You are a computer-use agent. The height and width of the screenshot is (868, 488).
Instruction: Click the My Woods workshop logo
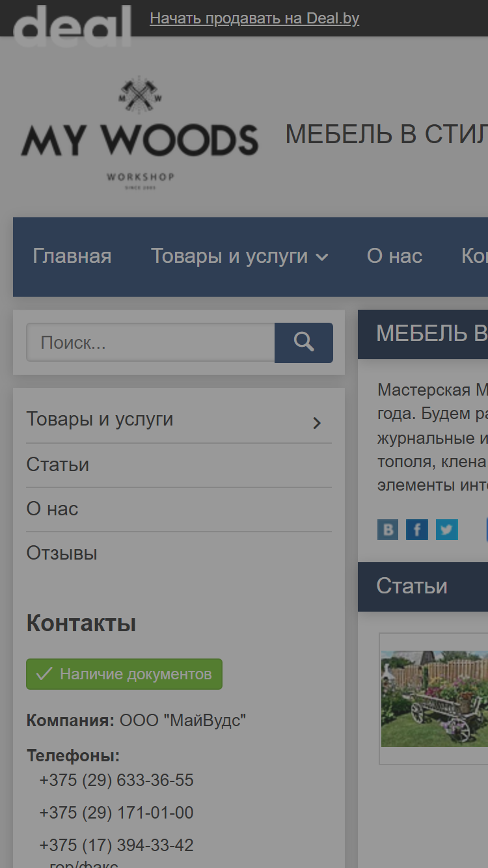coord(140,135)
